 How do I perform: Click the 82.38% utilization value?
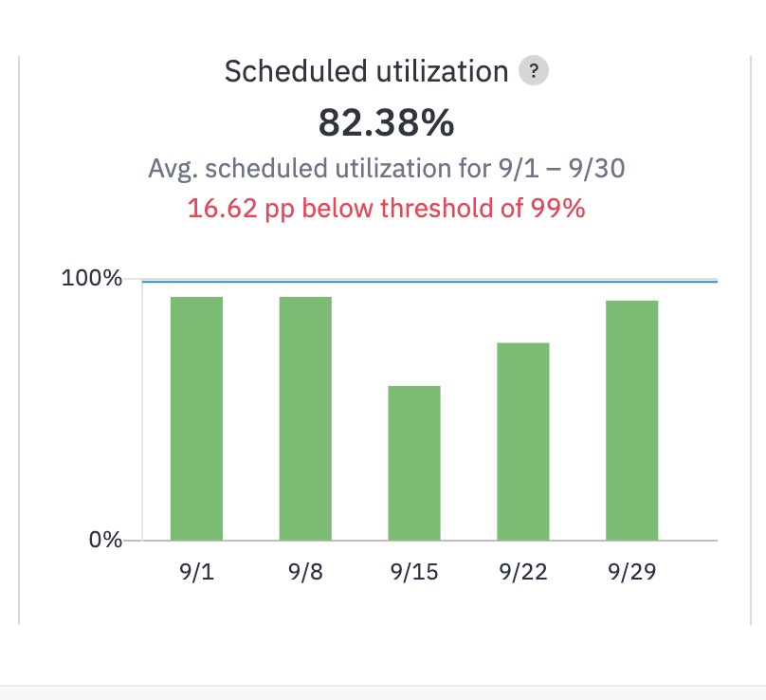click(387, 122)
